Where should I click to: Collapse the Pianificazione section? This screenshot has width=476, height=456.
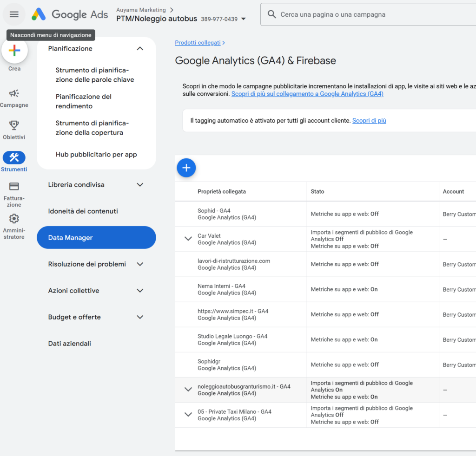140,49
